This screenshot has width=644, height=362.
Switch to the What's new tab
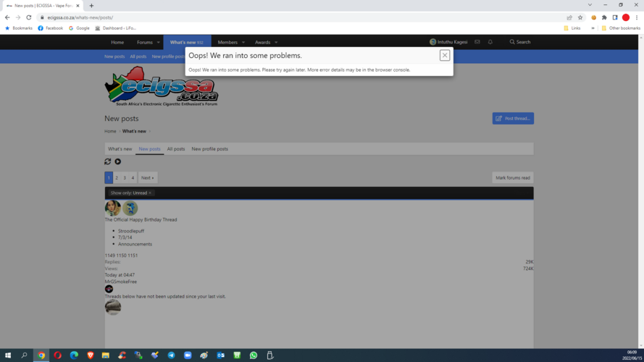[x=120, y=149]
